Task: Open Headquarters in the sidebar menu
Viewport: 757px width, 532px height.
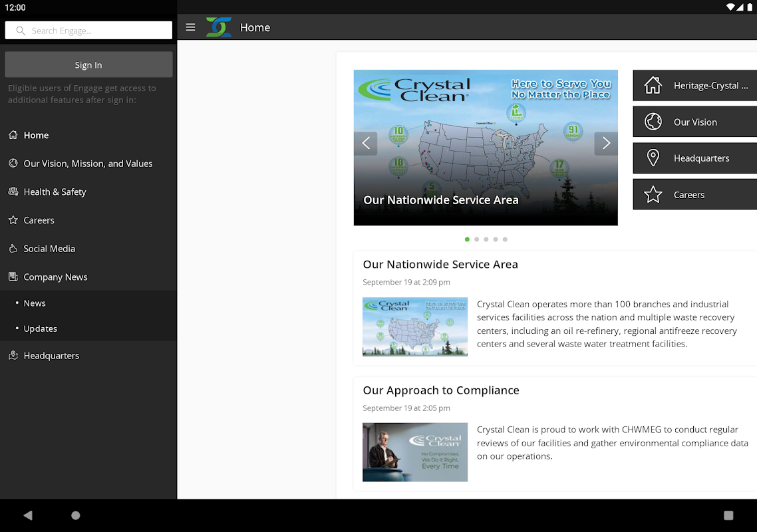Action: point(88,355)
